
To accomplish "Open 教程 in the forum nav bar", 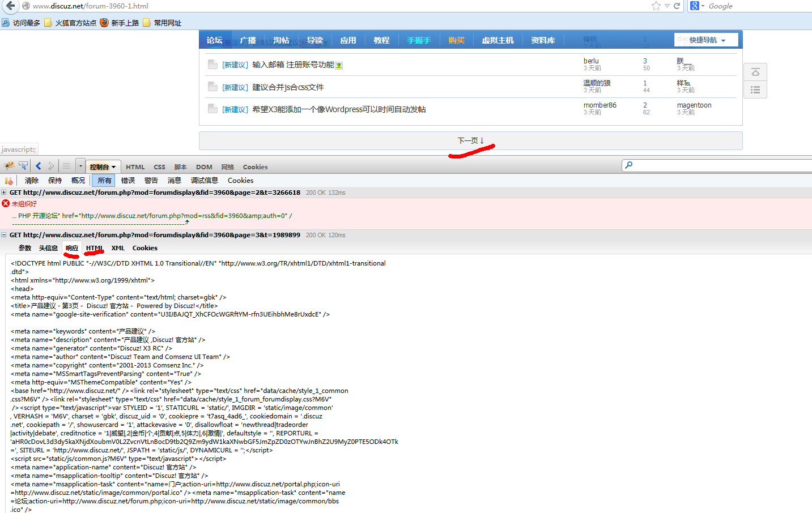I will (381, 40).
